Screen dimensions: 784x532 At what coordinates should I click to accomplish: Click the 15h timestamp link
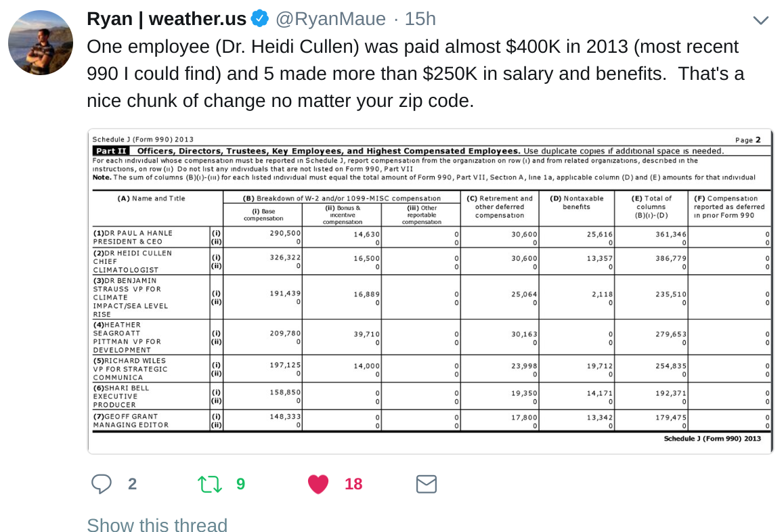420,19
